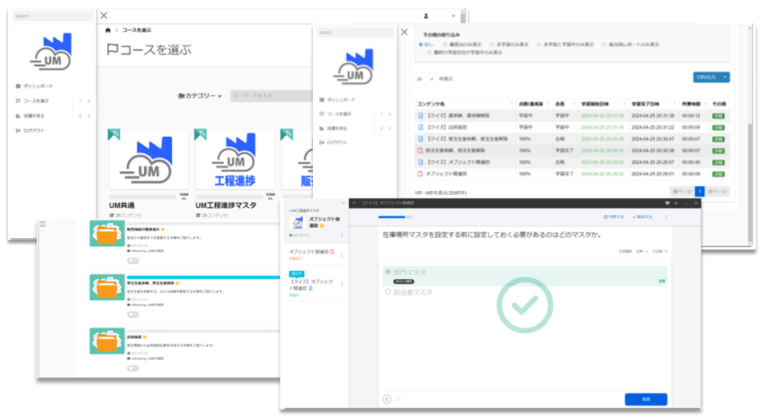
Task: Click the keyword input next to カテゴリー
Action: tap(271, 96)
